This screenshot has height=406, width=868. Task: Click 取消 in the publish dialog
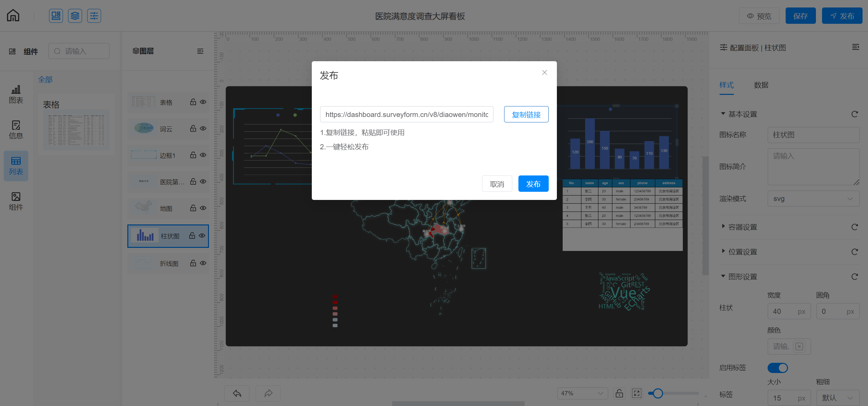point(497,184)
